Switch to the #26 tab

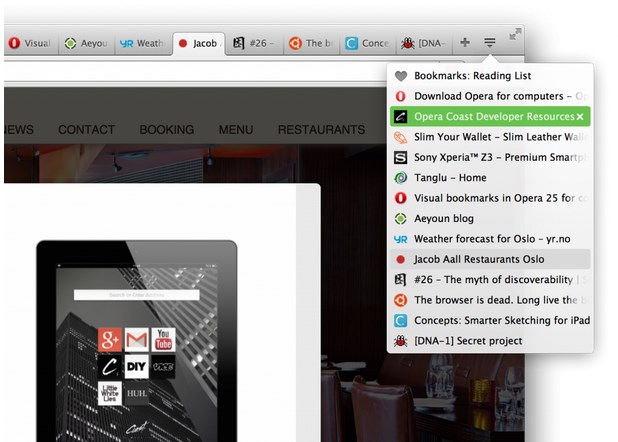(254, 43)
